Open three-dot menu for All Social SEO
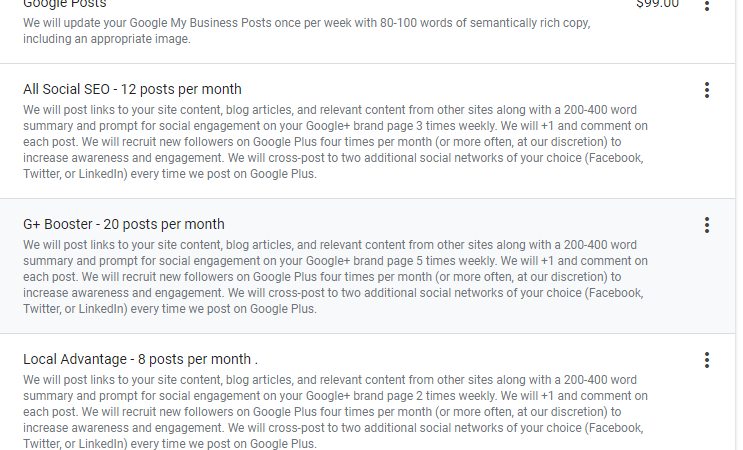 (x=707, y=91)
